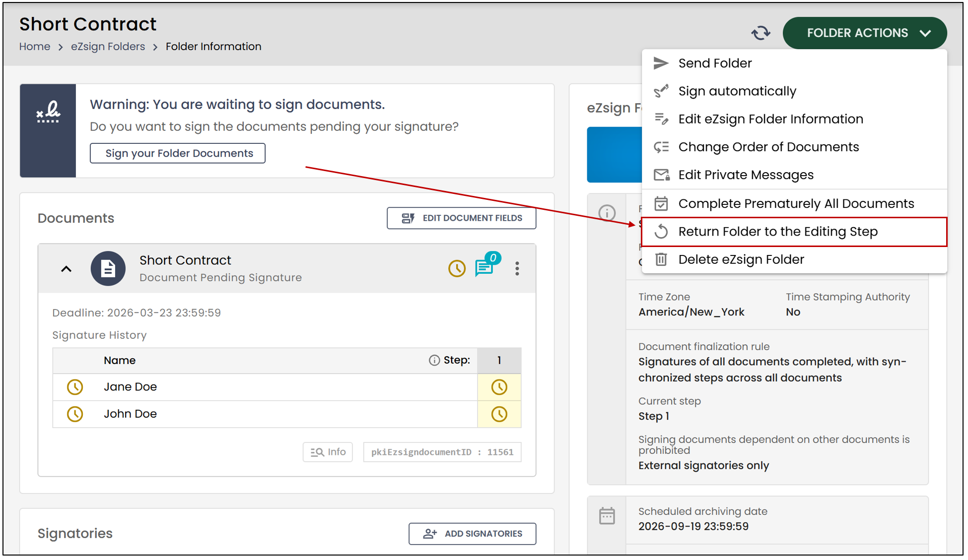Click John Doe's step 1 pending clock

[x=499, y=414]
